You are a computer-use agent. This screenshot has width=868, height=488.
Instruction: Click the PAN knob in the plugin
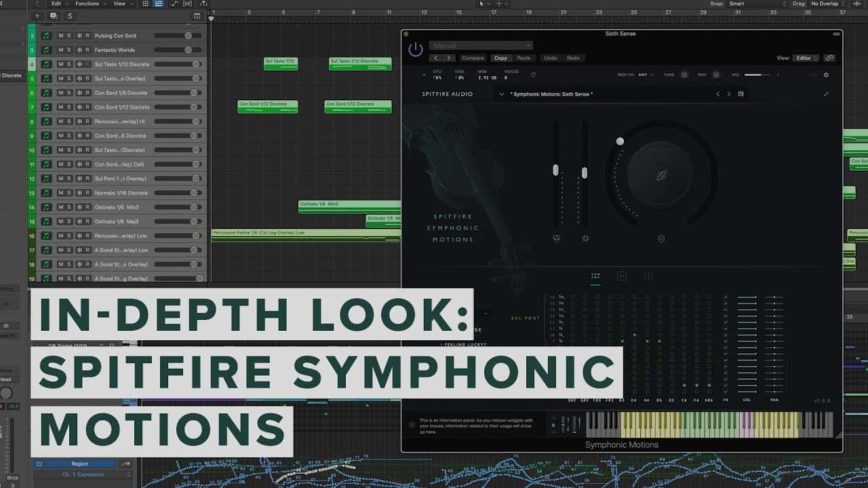coord(716,75)
